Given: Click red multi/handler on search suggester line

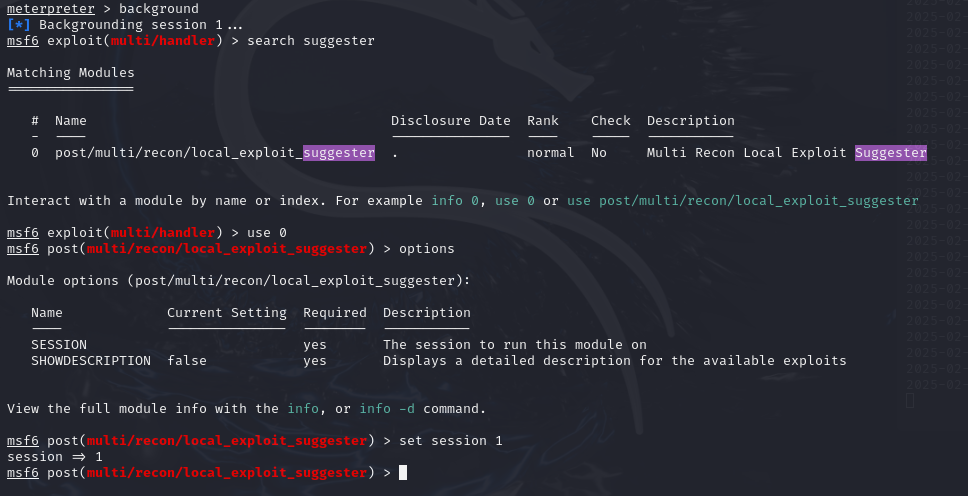Looking at the screenshot, I should (163, 41).
